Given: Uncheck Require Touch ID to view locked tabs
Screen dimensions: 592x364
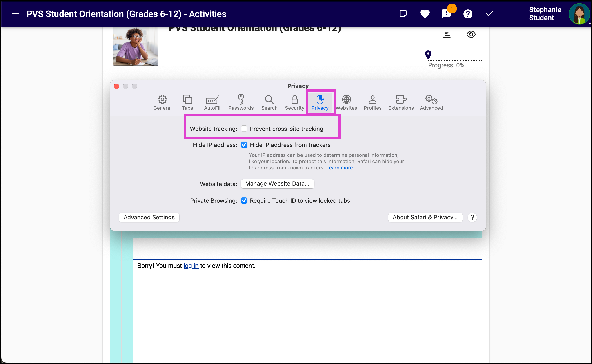Looking at the screenshot, I should click(x=244, y=200).
